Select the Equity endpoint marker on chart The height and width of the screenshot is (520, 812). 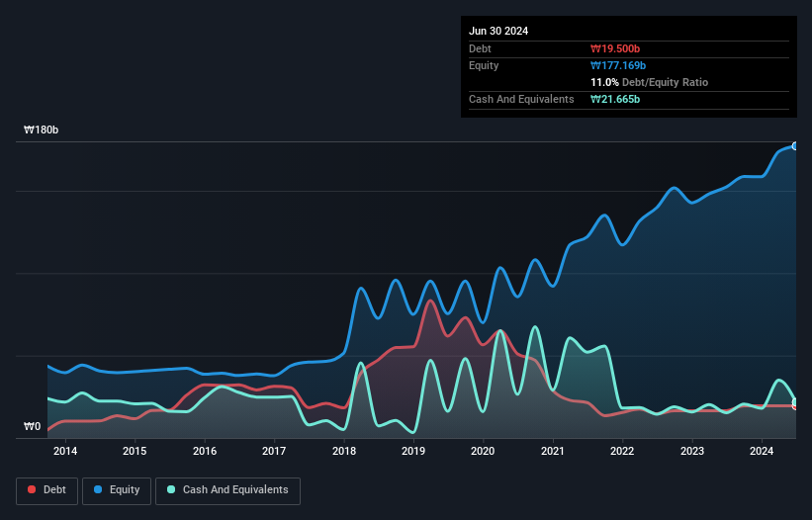click(x=795, y=146)
